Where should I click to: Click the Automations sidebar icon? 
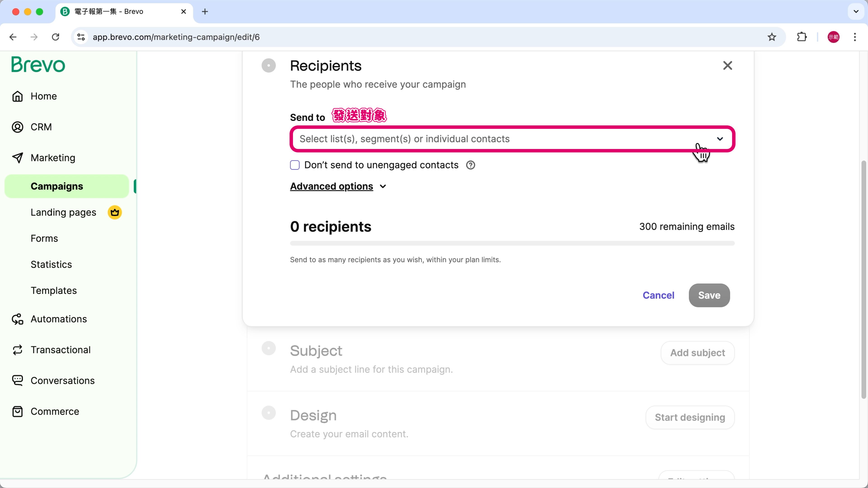click(x=18, y=319)
